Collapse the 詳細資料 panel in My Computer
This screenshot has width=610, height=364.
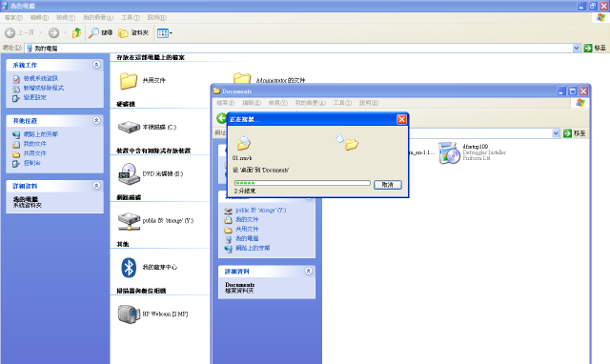[x=96, y=186]
